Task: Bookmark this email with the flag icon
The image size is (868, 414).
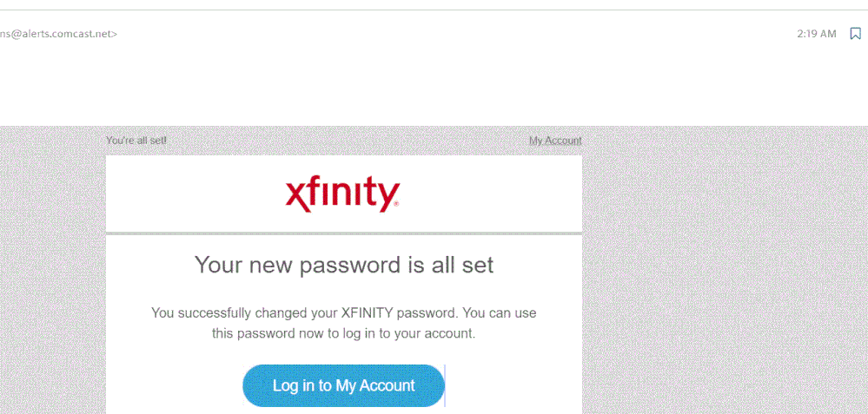Action: [x=855, y=34]
